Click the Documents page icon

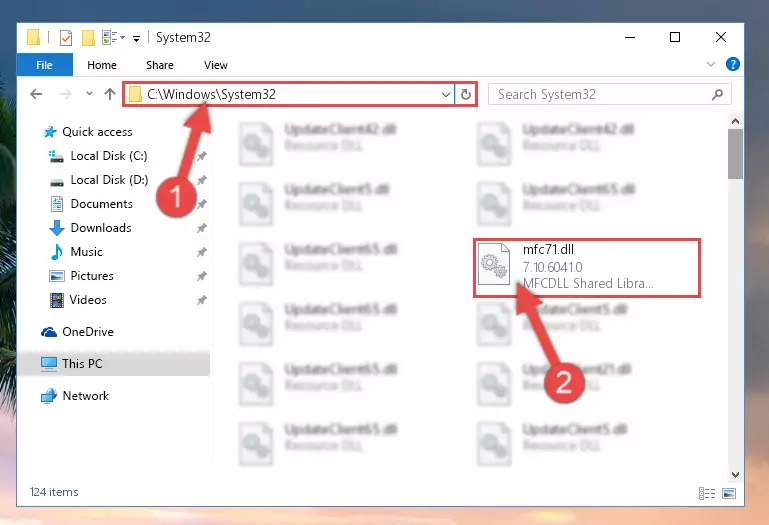57,204
